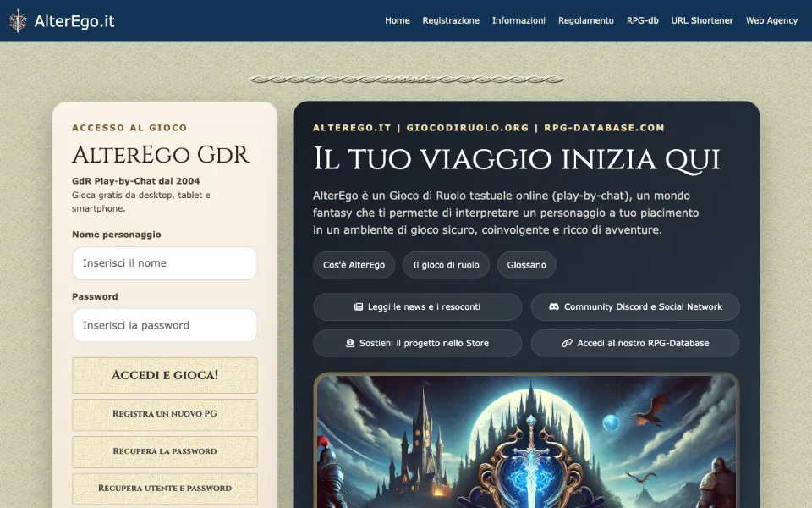The height and width of the screenshot is (508, 812).
Task: Open RPG-db from the navigation bar
Action: [x=642, y=20]
